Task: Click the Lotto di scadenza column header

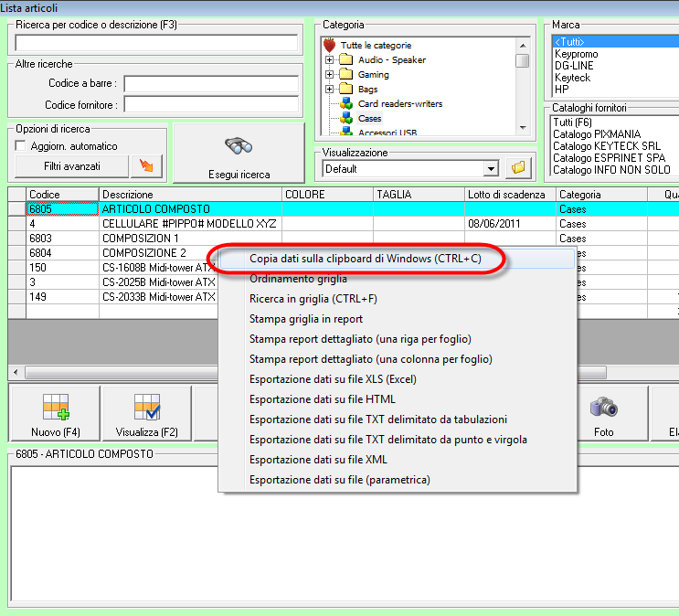Action: [510, 195]
